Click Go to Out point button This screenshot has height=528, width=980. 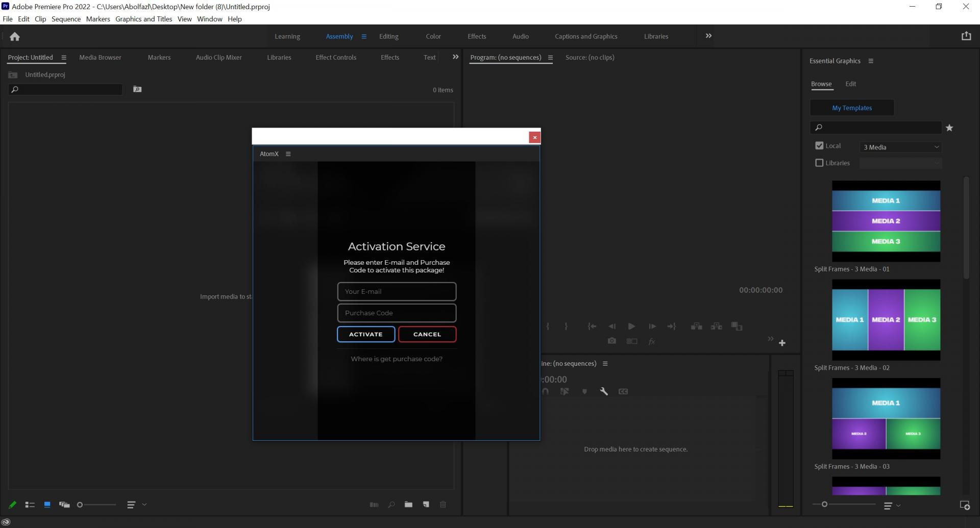tap(672, 326)
